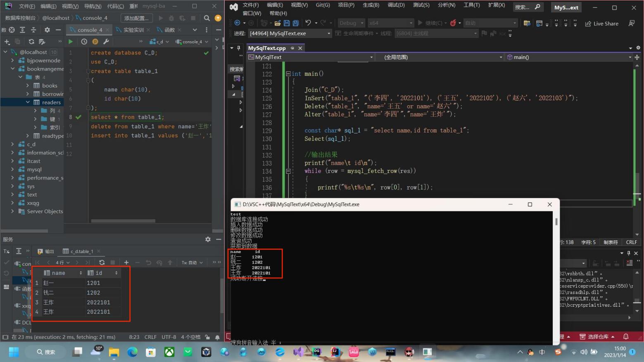This screenshot has width=644, height=362.
Task: Open the c_d schema dropdown
Action: click(159, 42)
